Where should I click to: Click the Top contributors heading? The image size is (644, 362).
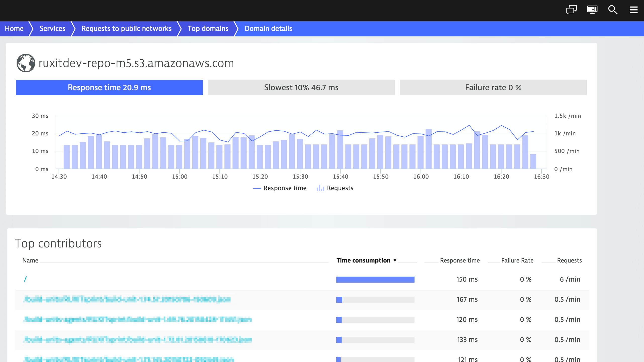(58, 243)
